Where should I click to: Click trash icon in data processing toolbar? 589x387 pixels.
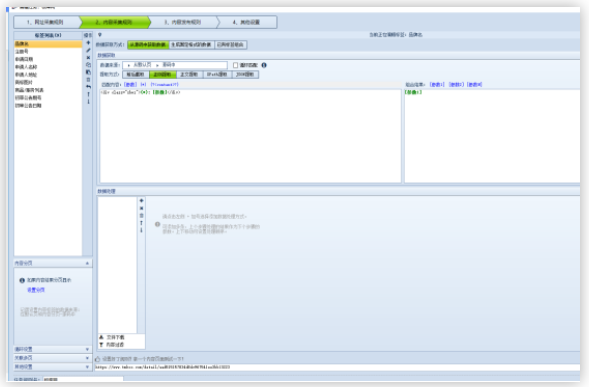141,215
